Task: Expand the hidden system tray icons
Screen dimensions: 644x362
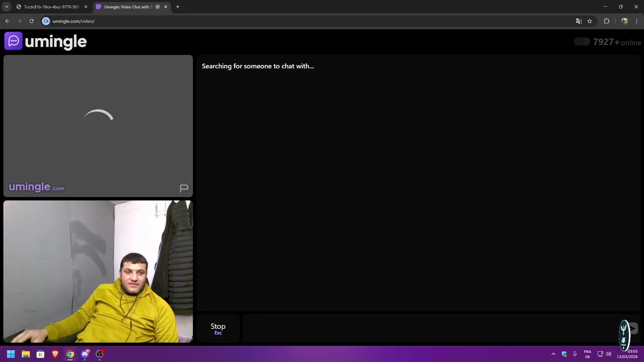Action: click(x=553, y=354)
